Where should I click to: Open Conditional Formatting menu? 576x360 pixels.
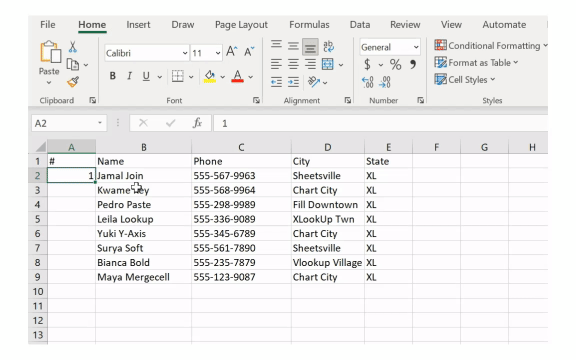coord(491,46)
